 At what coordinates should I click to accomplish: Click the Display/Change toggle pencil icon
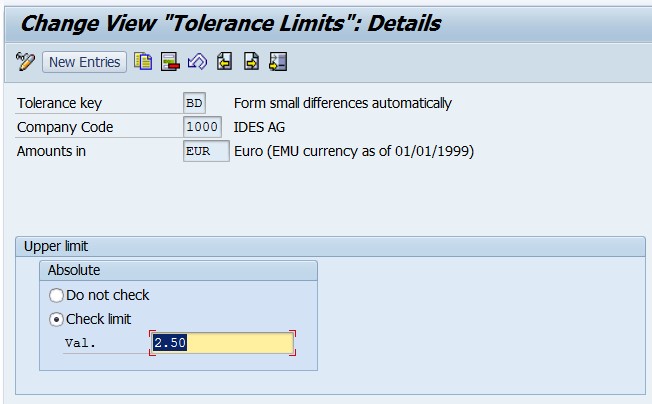click(25, 62)
